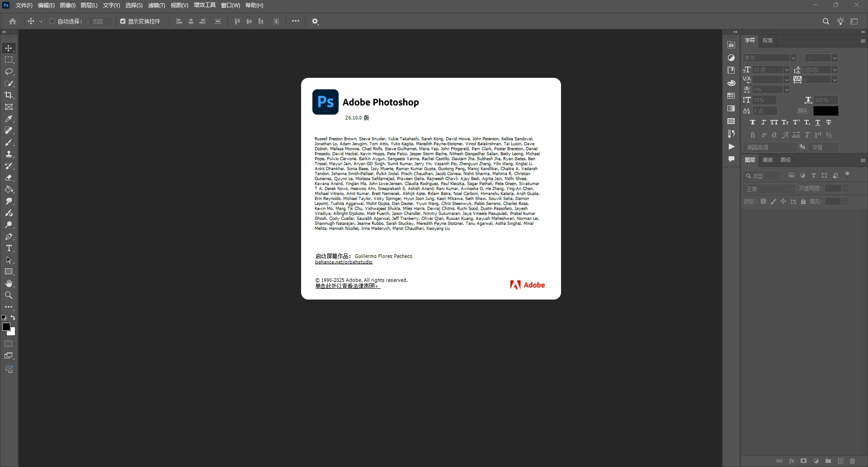
Task: Open the Search magnifier at top right
Action: tap(826, 21)
